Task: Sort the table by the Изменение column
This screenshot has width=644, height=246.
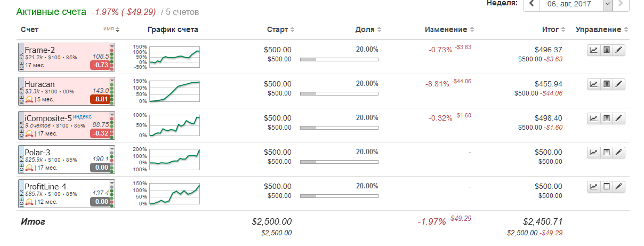Action: [x=449, y=30]
